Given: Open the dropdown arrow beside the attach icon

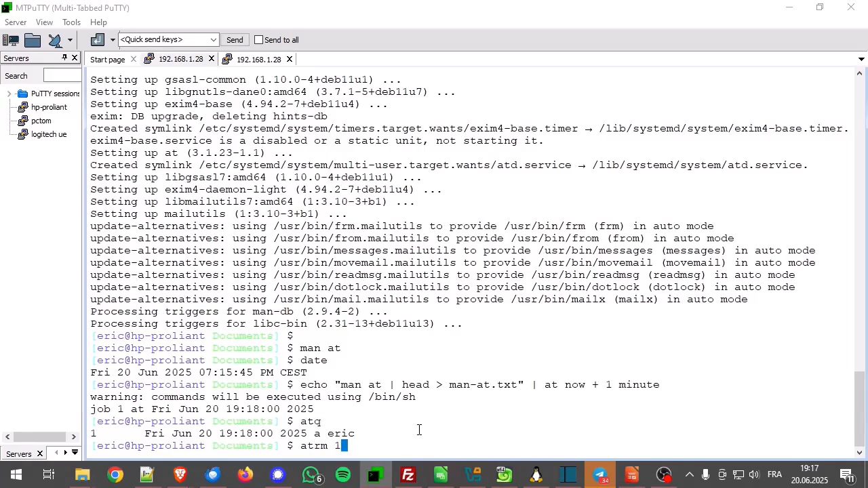Looking at the screenshot, I should coord(112,39).
